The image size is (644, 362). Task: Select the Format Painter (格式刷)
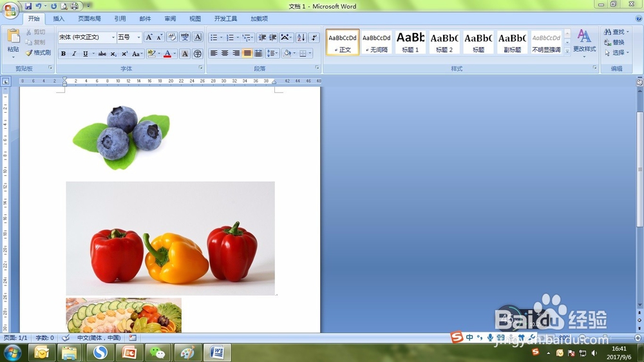38,53
